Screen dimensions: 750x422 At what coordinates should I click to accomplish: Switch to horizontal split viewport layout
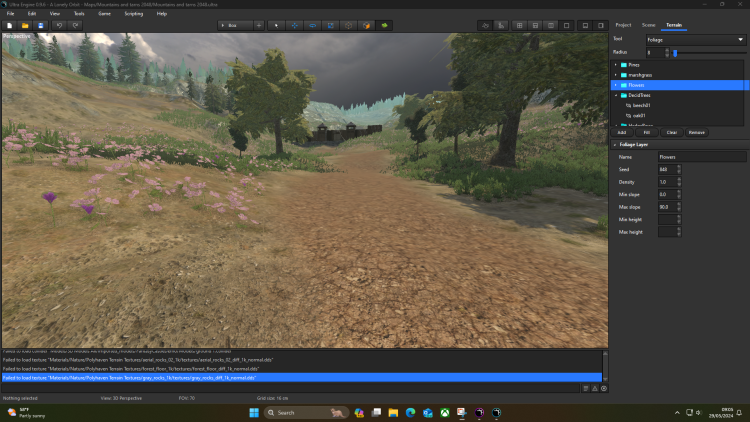point(535,25)
